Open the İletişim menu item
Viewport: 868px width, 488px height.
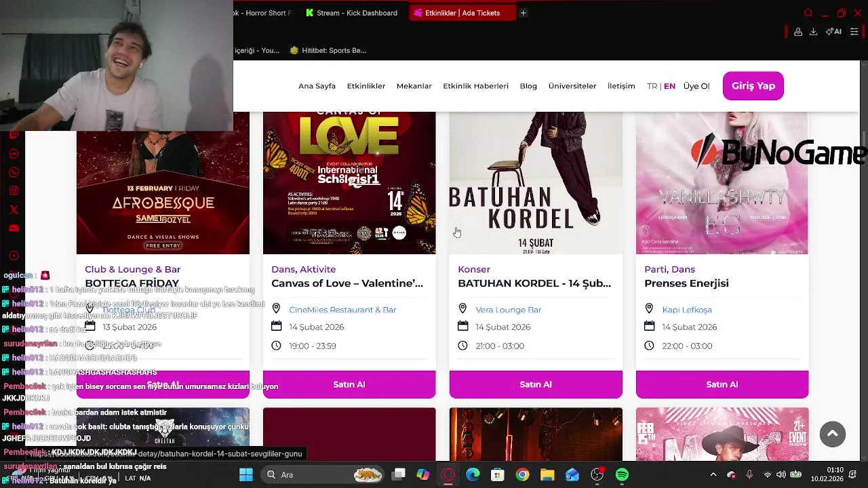click(621, 86)
